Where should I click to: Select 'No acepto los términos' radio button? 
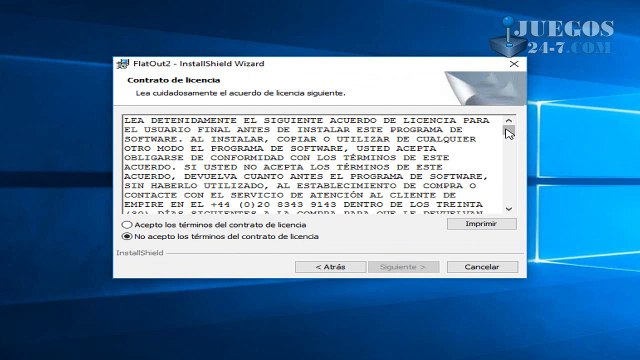pos(127,236)
